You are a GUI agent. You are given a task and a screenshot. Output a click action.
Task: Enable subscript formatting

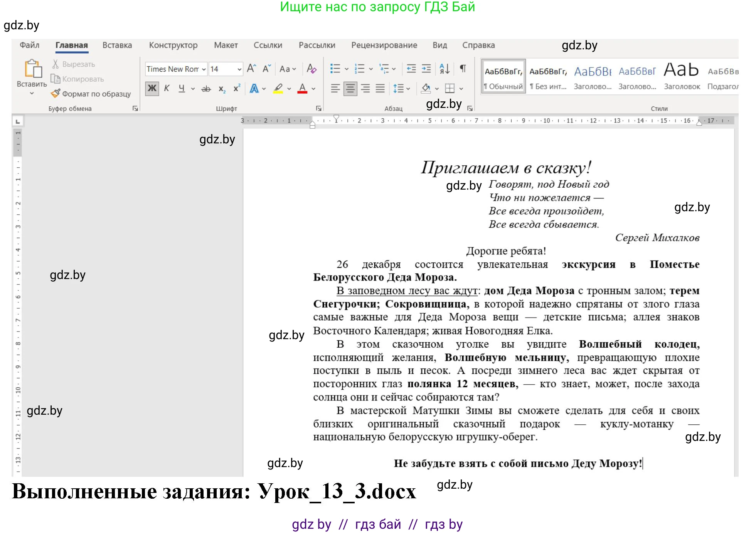pos(222,88)
